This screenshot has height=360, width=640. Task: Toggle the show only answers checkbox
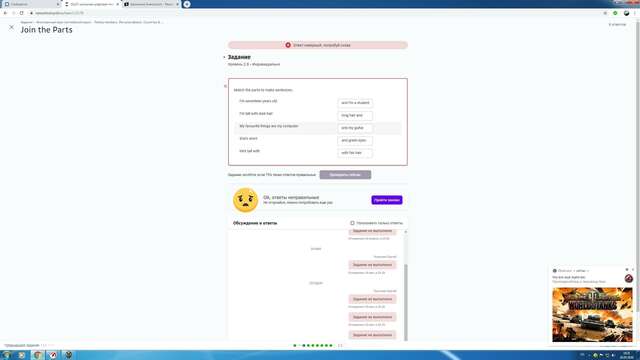coord(352,223)
